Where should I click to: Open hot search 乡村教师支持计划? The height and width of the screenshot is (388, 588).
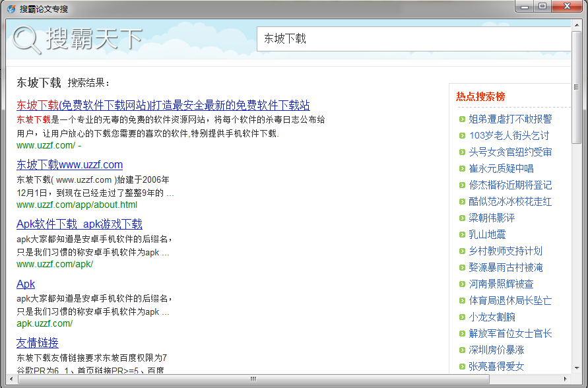click(x=506, y=251)
